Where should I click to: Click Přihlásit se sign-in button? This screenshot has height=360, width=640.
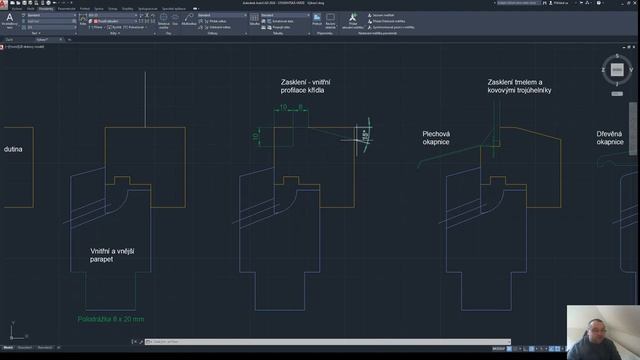[x=559, y=3]
